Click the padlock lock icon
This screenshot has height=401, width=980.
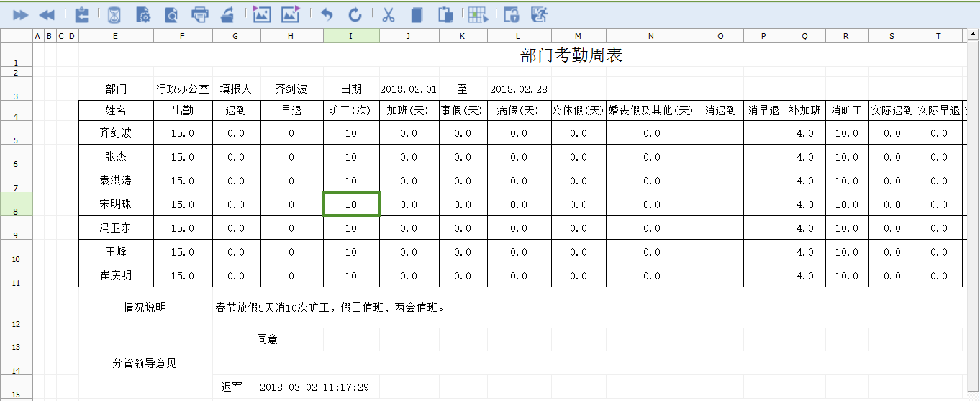[511, 14]
